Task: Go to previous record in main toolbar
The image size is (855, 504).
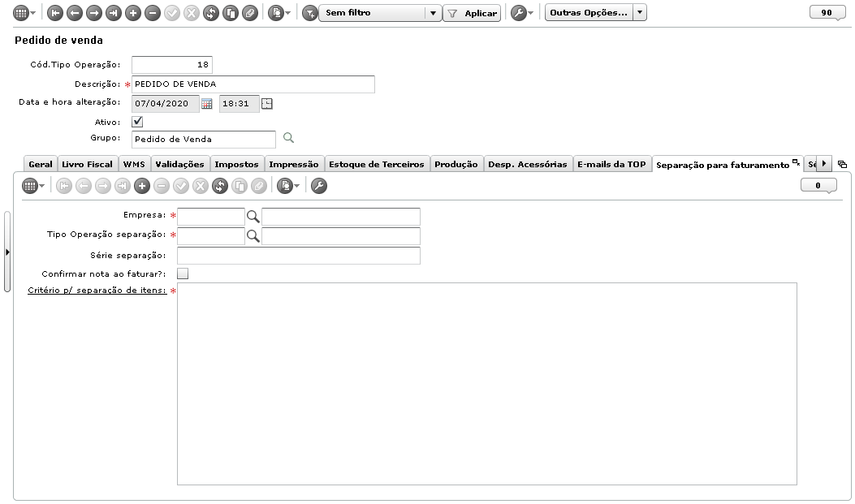Action: (x=75, y=13)
